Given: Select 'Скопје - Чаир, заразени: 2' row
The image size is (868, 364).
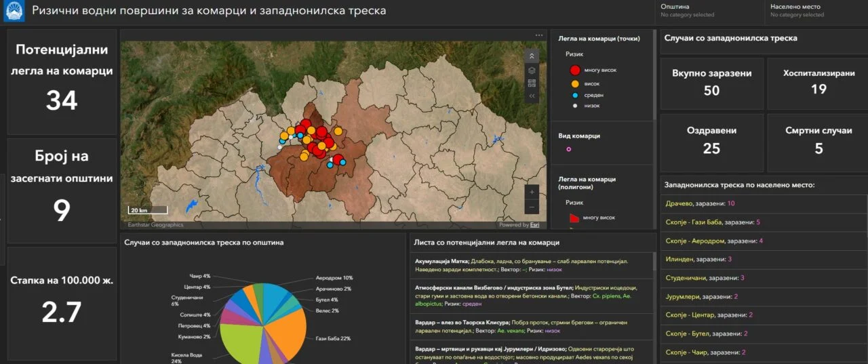Looking at the screenshot, I should pos(764,352).
